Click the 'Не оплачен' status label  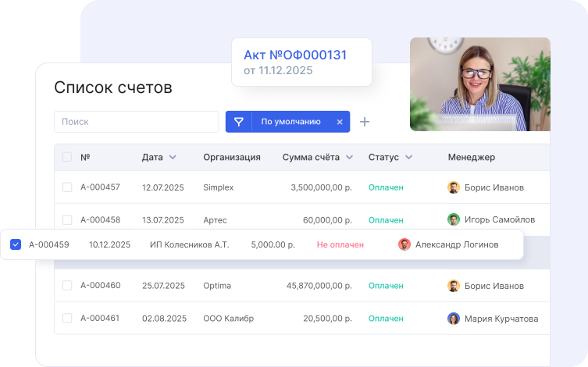tap(340, 244)
